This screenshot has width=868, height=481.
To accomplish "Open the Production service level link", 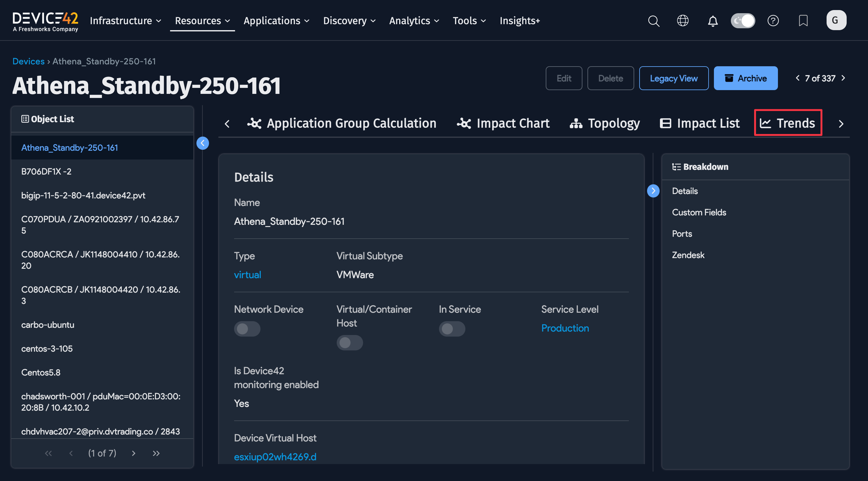I will pyautogui.click(x=565, y=328).
